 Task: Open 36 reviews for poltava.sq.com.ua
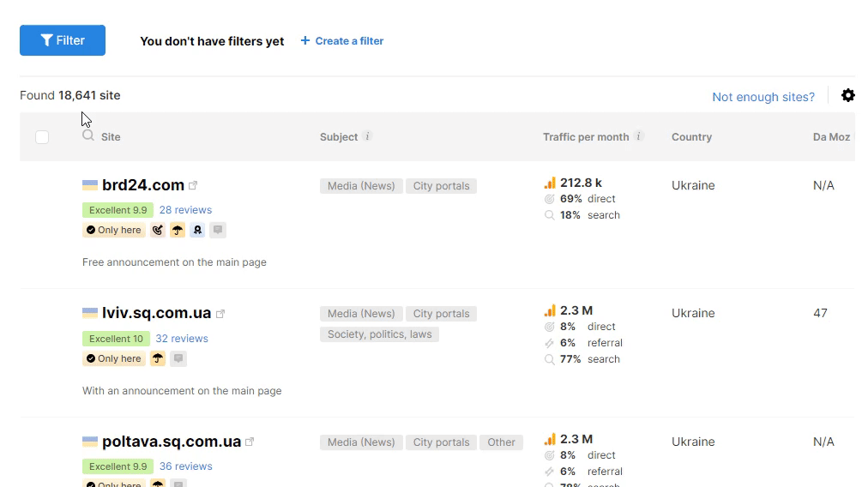[186, 466]
